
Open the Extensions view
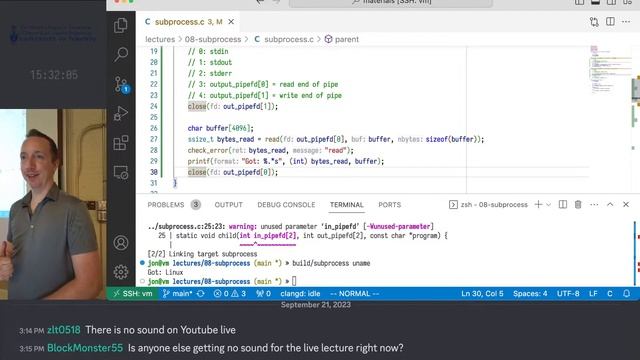pos(121,143)
